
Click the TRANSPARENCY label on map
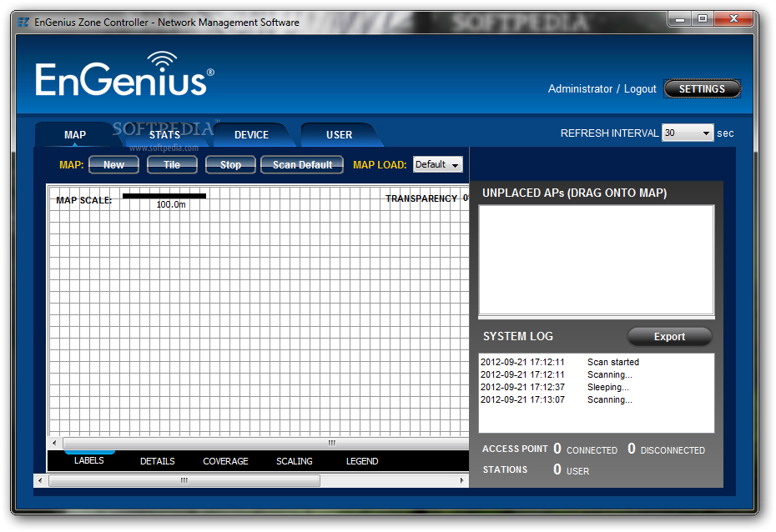point(421,198)
